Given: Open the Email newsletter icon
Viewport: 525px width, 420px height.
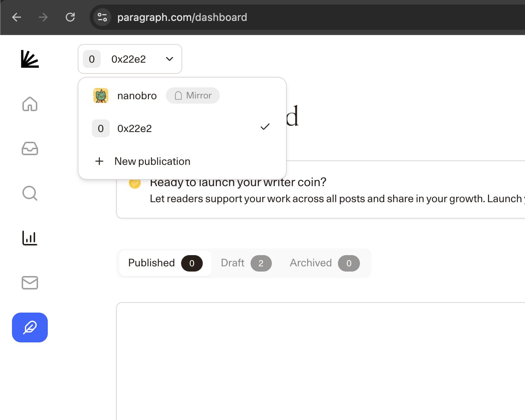Looking at the screenshot, I should [29, 283].
